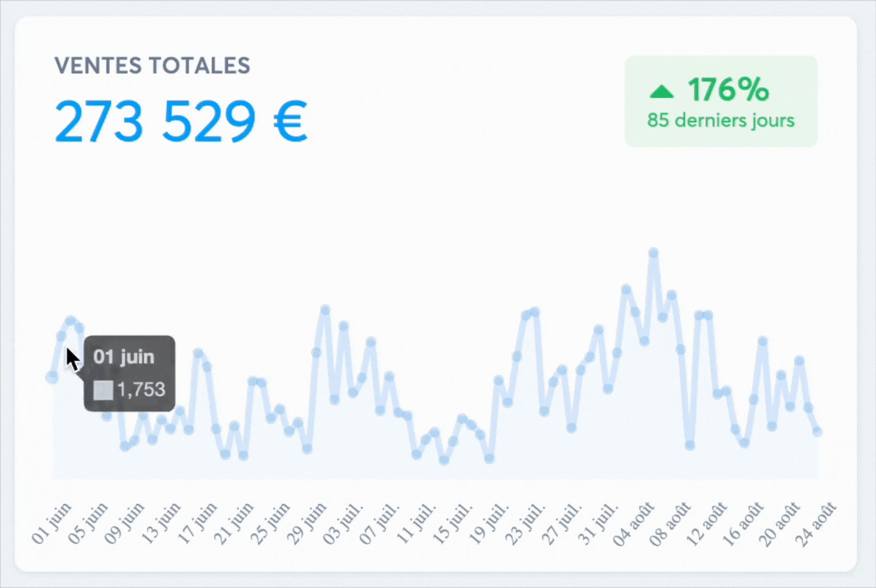This screenshot has width=876, height=588.
Task: Click the "01 juin" x-axis label
Action: coord(51,524)
